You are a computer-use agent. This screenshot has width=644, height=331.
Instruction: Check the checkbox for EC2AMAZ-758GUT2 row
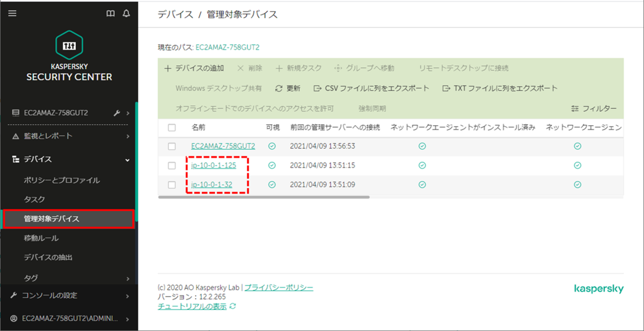[x=171, y=146]
